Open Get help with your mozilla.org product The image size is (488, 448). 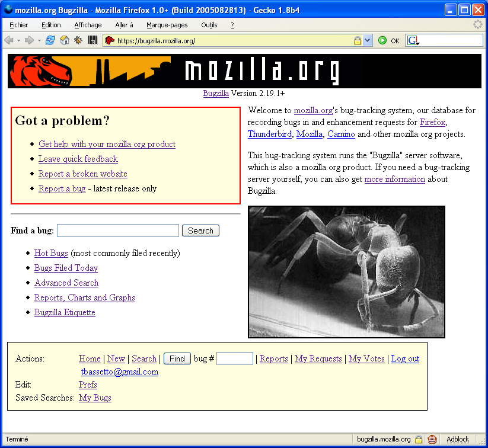click(107, 144)
